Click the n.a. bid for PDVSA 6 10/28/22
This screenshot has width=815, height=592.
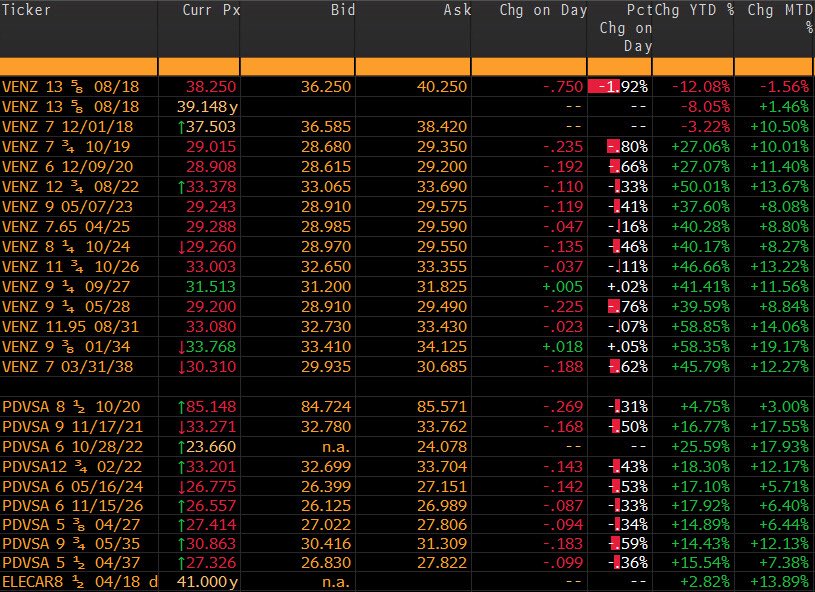(x=336, y=446)
